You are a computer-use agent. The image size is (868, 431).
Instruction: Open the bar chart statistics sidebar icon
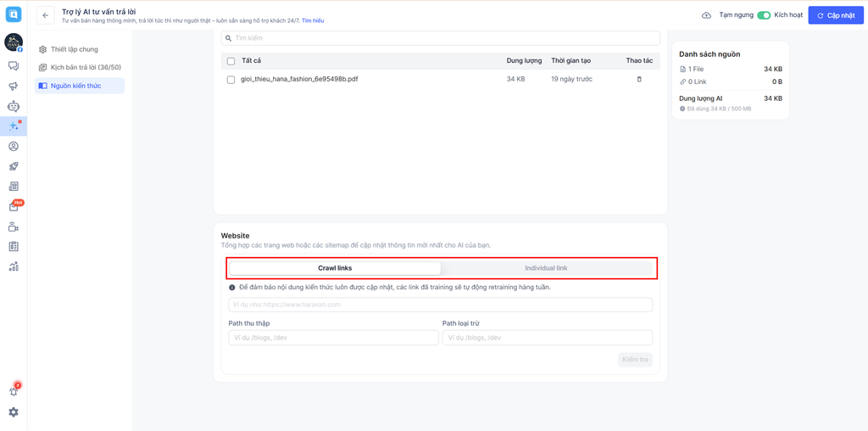pyautogui.click(x=14, y=266)
